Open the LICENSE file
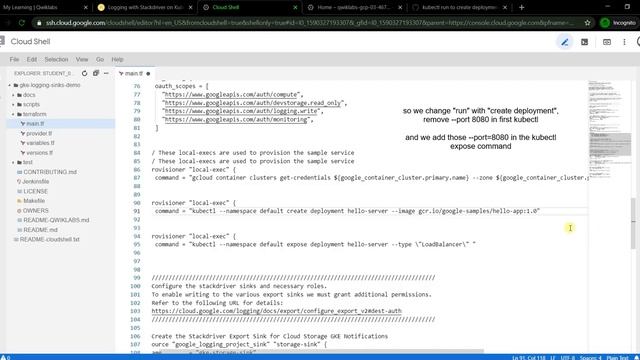 click(35, 191)
